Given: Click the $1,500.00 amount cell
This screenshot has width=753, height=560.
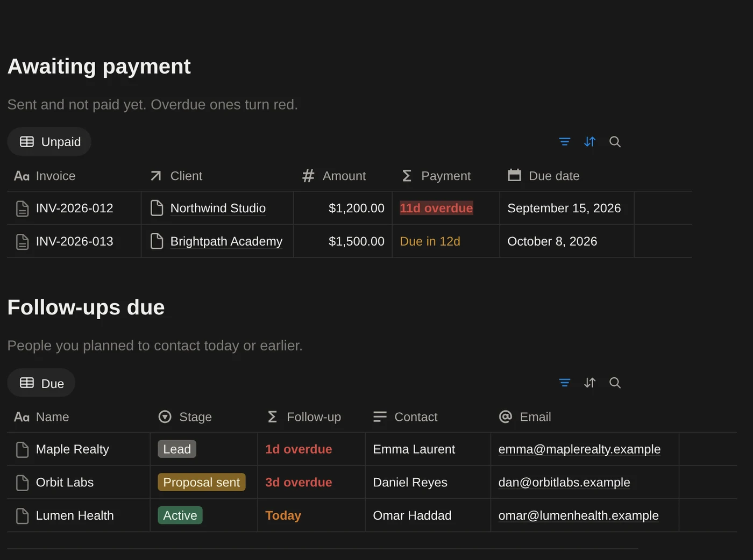Looking at the screenshot, I should pyautogui.click(x=343, y=241).
